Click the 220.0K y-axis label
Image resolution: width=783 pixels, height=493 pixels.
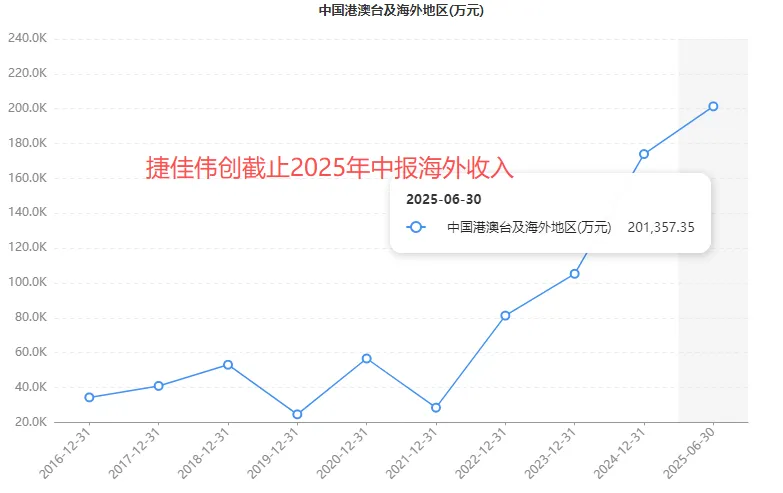tap(27, 73)
